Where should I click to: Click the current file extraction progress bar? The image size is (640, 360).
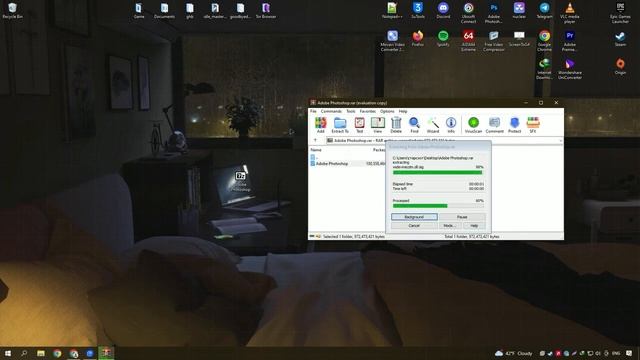coord(438,173)
